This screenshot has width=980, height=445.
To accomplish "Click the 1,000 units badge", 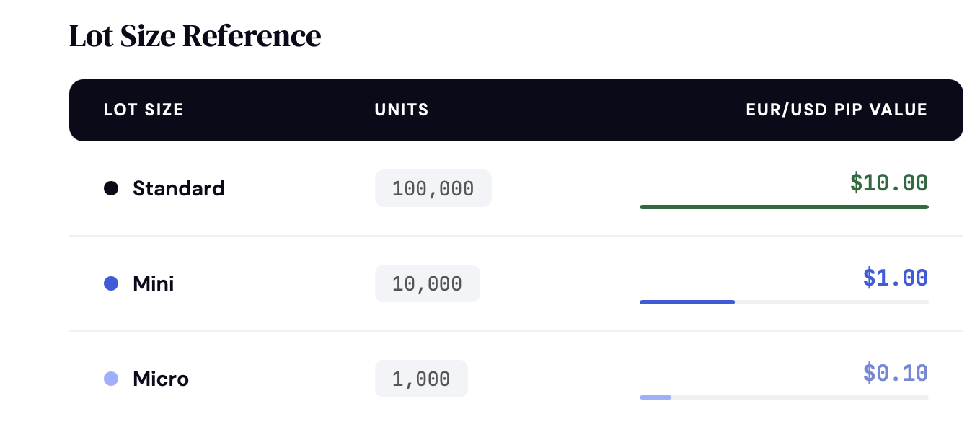I will point(421,379).
